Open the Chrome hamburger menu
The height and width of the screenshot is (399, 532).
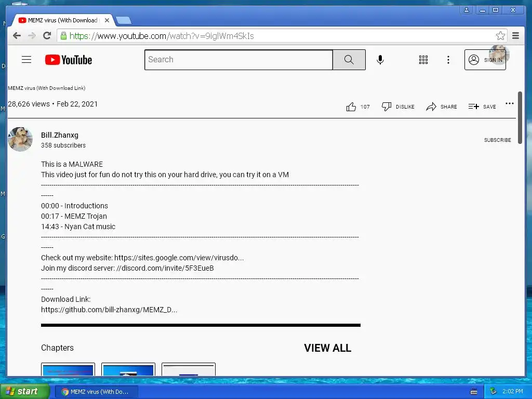pyautogui.click(x=515, y=36)
